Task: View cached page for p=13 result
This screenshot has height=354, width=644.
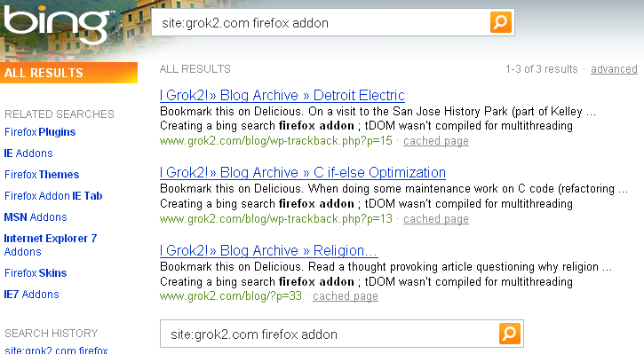Action: 436,219
